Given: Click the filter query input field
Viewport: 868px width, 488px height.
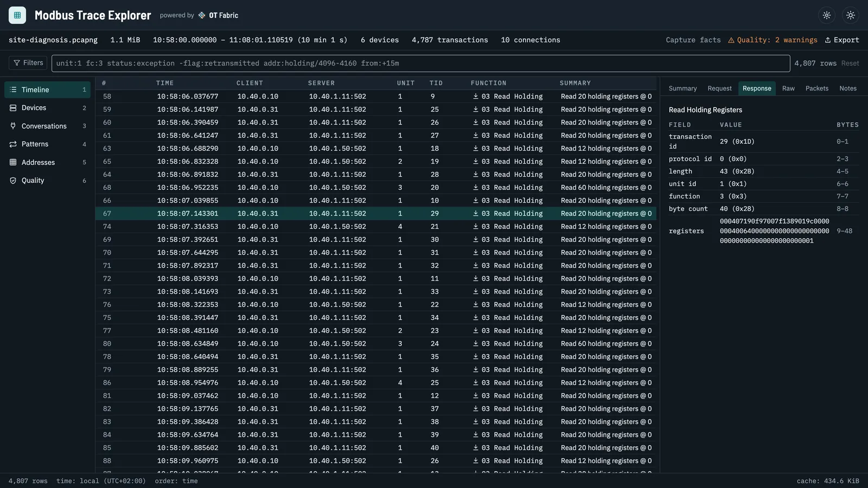Looking at the screenshot, I should (420, 63).
